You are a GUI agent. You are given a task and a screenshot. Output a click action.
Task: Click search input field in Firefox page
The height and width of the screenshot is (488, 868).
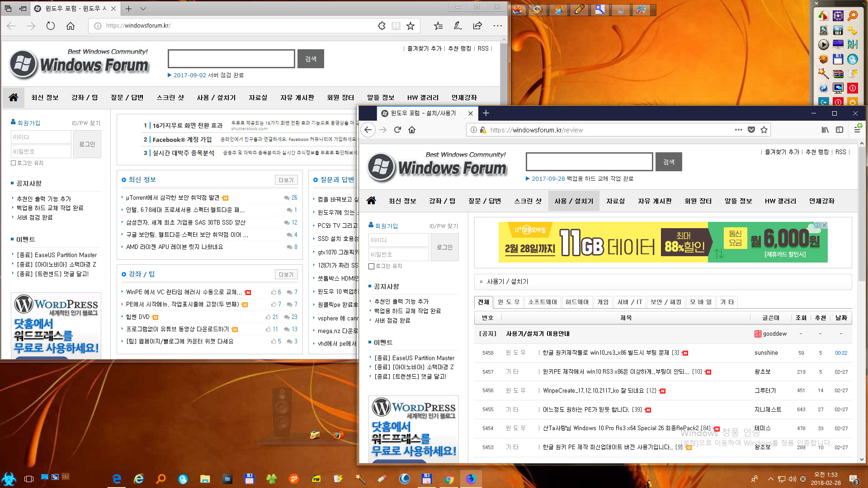tap(590, 162)
